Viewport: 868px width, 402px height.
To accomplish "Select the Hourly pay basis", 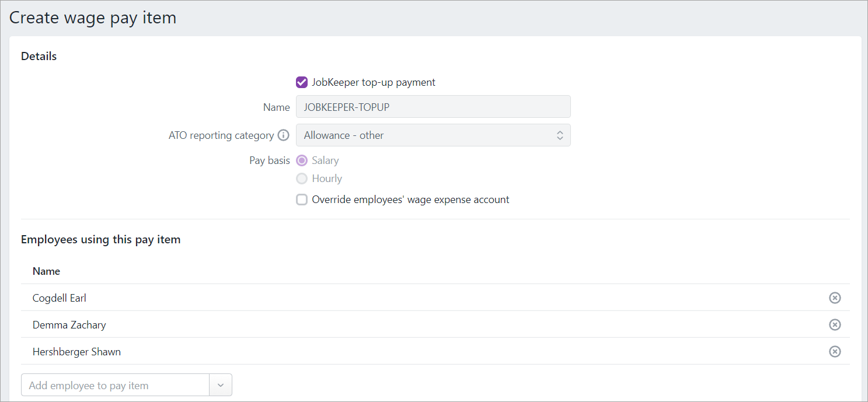I will [302, 179].
